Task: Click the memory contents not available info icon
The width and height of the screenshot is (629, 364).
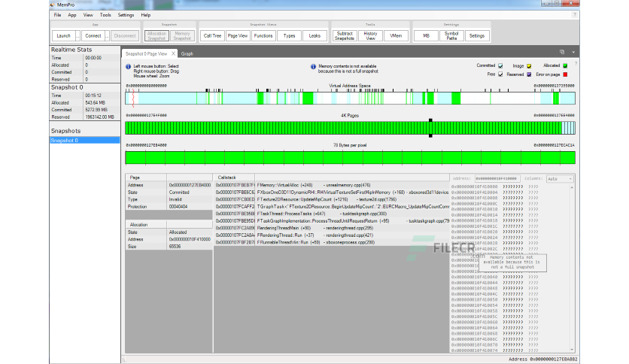Action: coord(313,67)
